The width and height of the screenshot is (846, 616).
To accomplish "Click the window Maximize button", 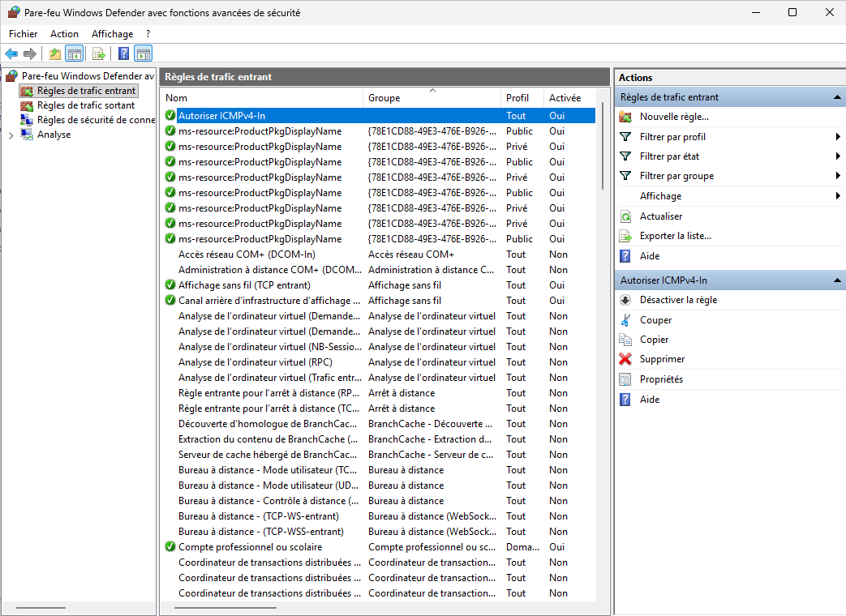I will [x=792, y=12].
